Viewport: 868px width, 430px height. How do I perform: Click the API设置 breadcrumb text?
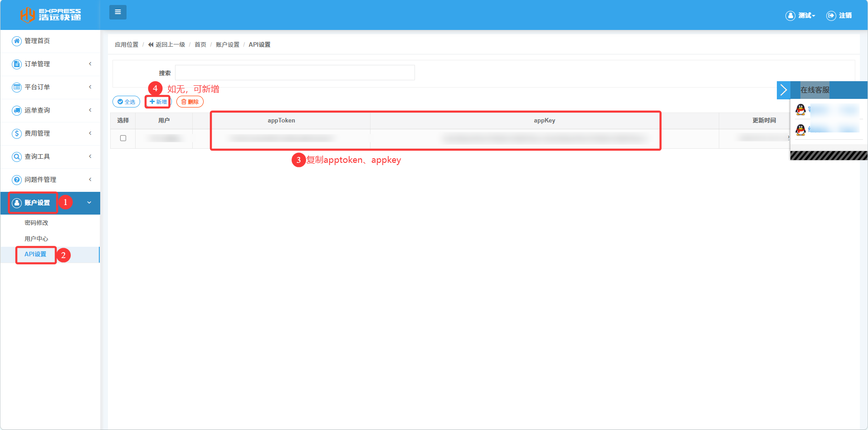tap(259, 44)
